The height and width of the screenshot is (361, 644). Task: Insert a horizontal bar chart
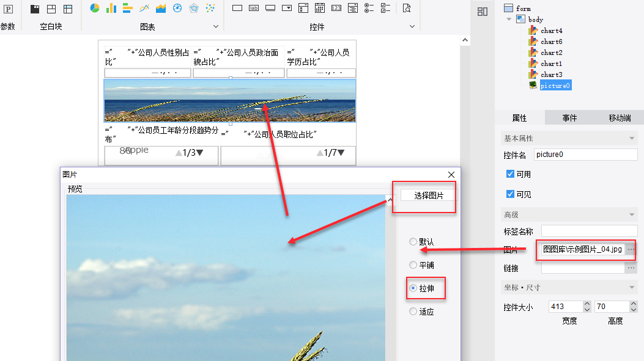point(127,8)
